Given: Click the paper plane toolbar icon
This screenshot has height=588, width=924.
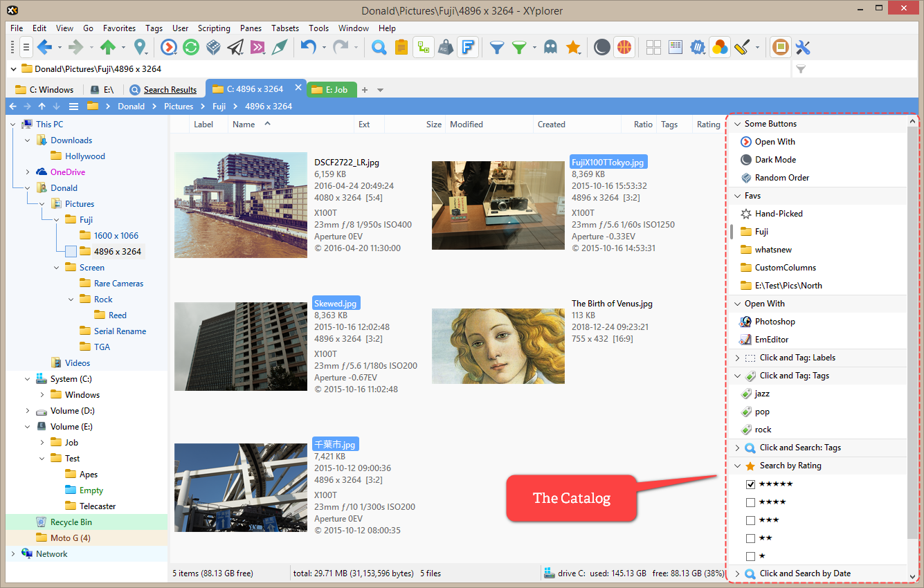Looking at the screenshot, I should click(x=235, y=48).
